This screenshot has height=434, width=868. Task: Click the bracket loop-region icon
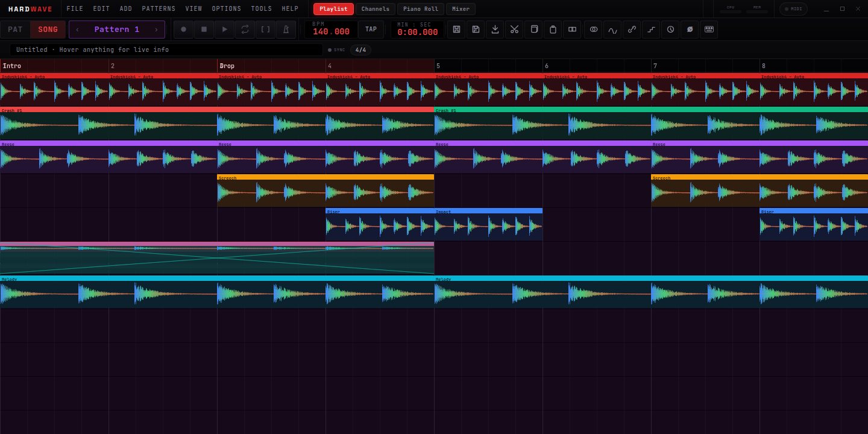(x=265, y=30)
